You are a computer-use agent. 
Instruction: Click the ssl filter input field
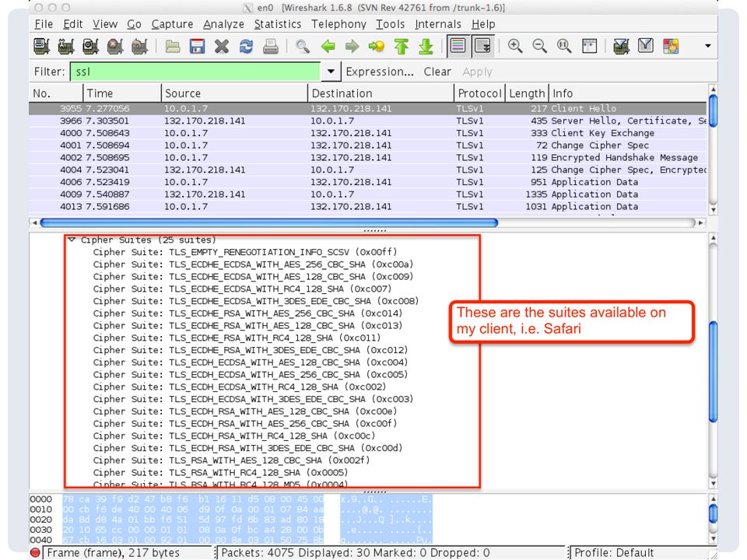pos(195,72)
